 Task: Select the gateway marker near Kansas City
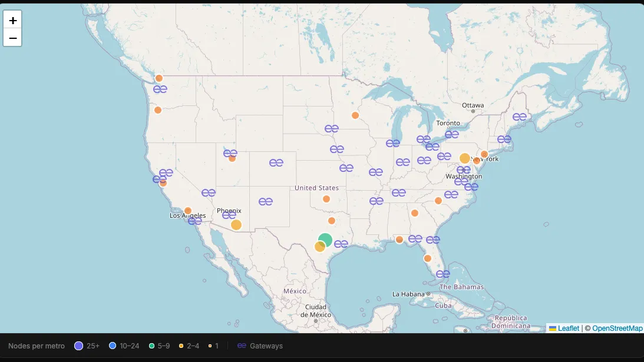click(x=346, y=168)
